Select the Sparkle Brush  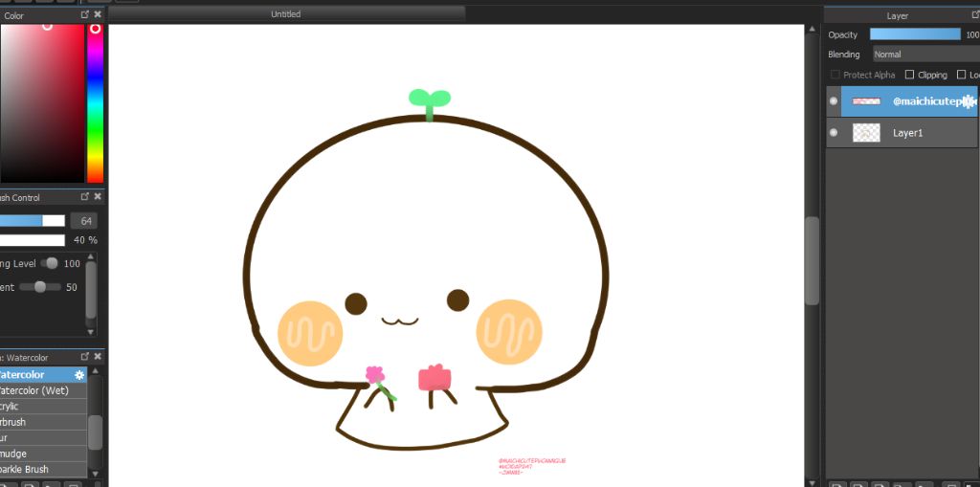(43, 469)
